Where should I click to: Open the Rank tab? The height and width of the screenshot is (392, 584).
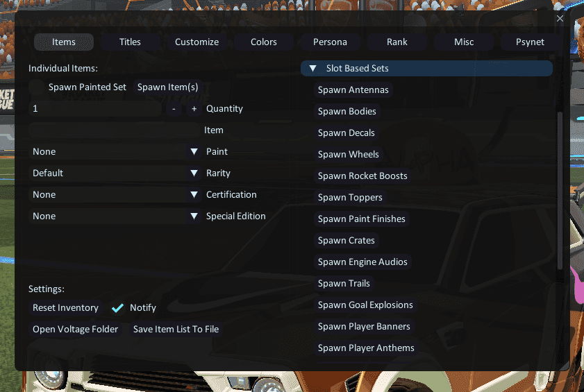[397, 42]
